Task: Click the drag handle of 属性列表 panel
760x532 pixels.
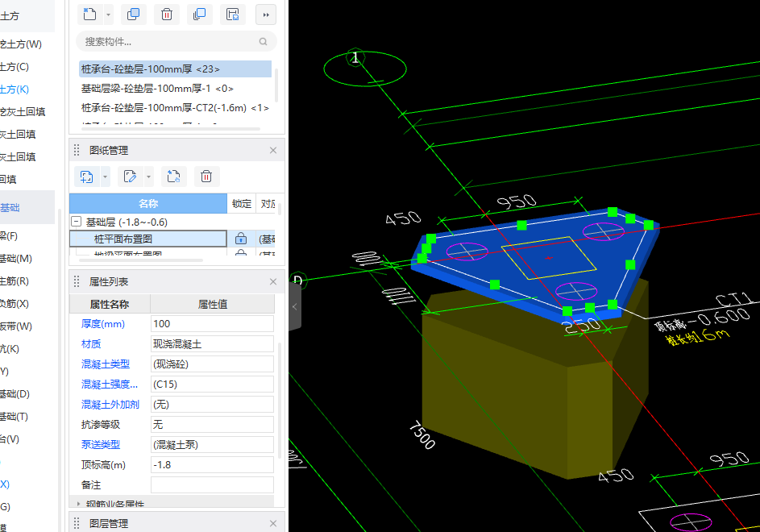Action: (77, 282)
